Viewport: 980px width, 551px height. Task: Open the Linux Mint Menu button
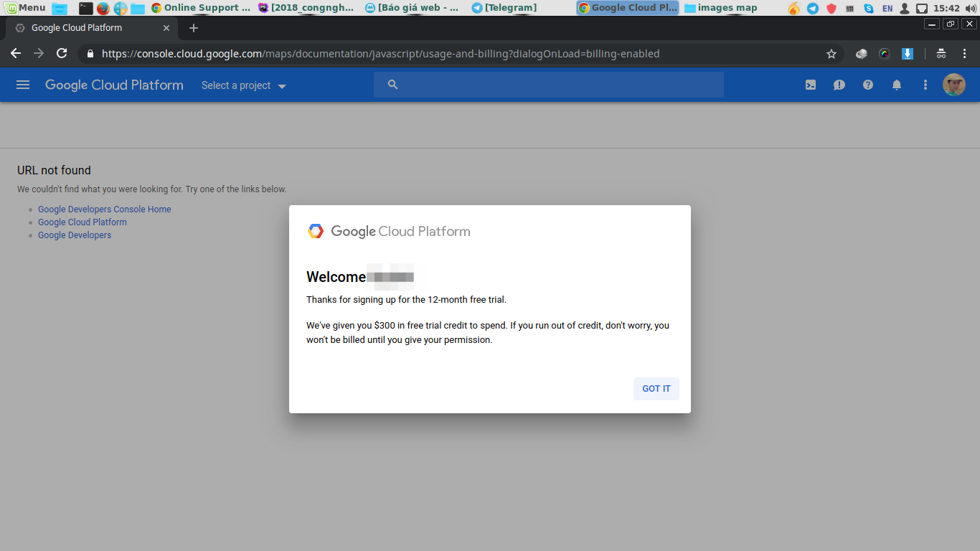pyautogui.click(x=25, y=8)
